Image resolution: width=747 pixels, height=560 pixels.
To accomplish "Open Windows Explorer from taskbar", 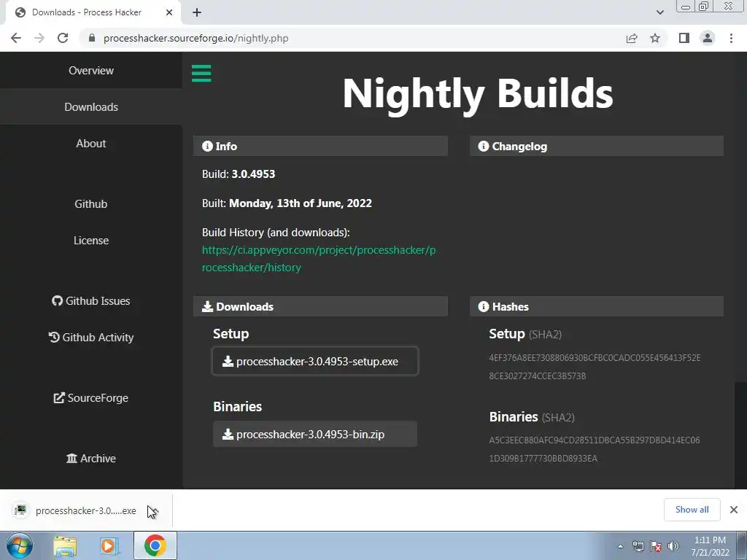I will pos(65,545).
